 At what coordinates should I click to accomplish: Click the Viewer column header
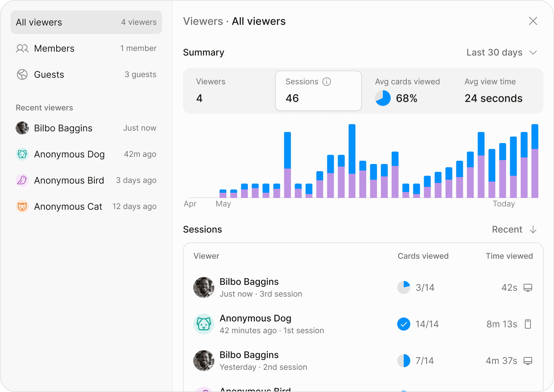pyautogui.click(x=206, y=256)
